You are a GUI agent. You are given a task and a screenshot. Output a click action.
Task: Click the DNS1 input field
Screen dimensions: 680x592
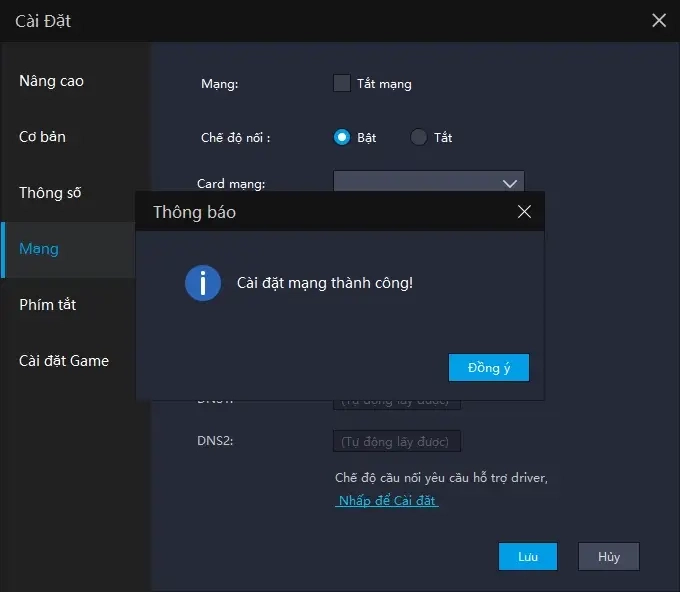click(x=397, y=403)
